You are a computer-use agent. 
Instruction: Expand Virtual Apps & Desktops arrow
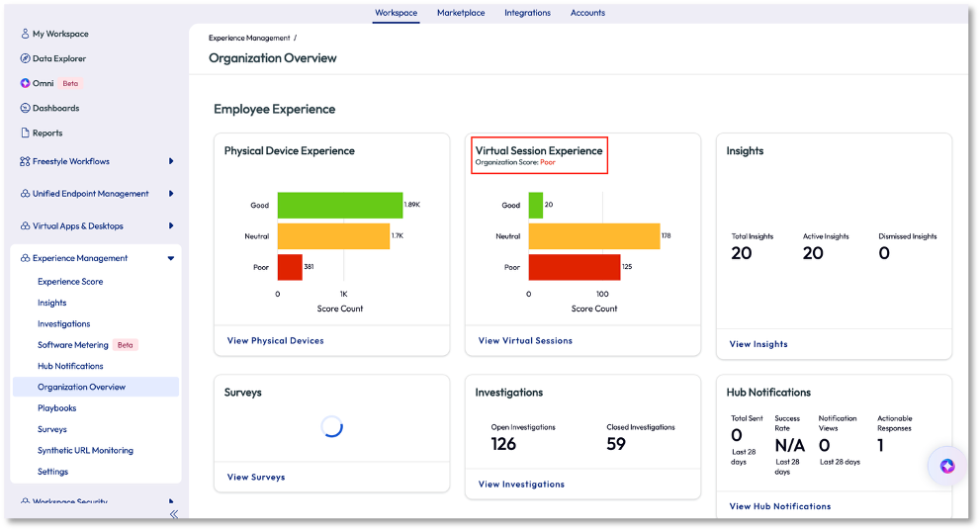coord(171,225)
